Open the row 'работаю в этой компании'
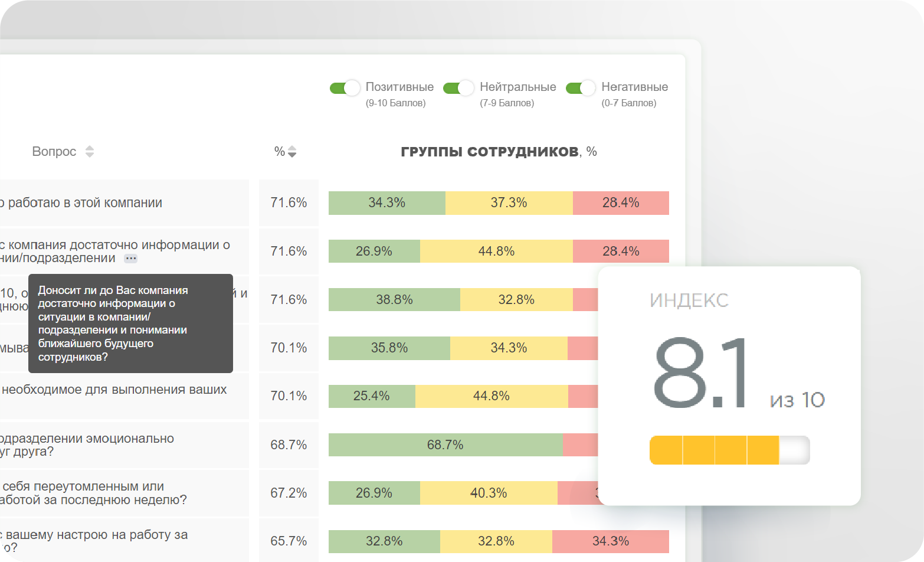Image resolution: width=924 pixels, height=562 pixels. 85,203
